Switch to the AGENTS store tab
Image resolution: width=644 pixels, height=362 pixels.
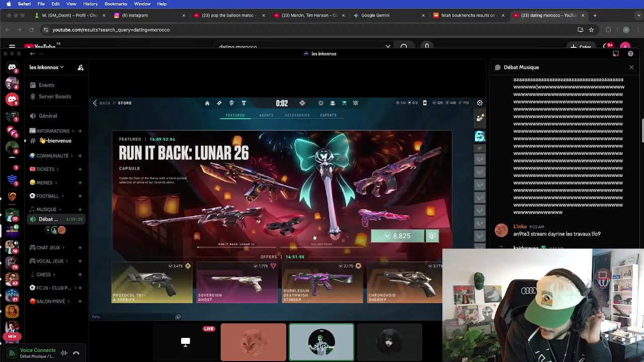tap(266, 115)
